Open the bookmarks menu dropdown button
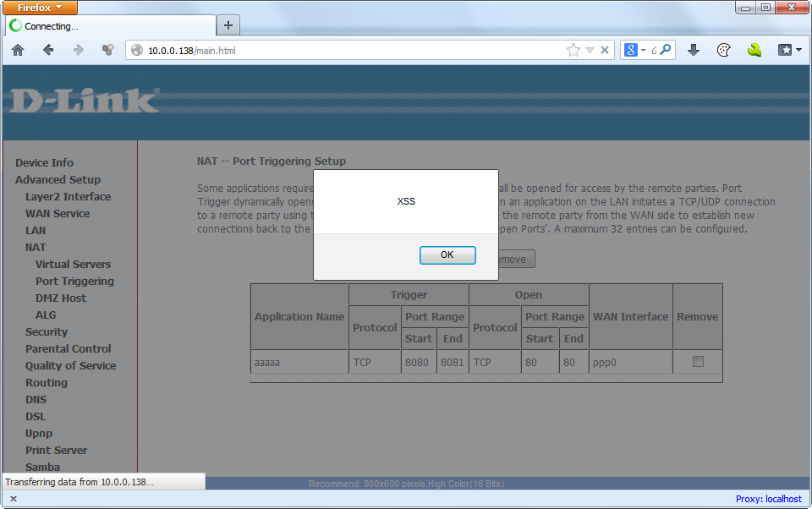This screenshot has width=812, height=509. (789, 51)
